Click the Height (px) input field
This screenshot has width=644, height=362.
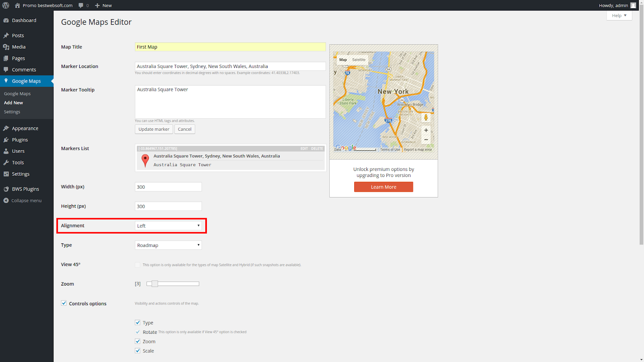point(168,206)
